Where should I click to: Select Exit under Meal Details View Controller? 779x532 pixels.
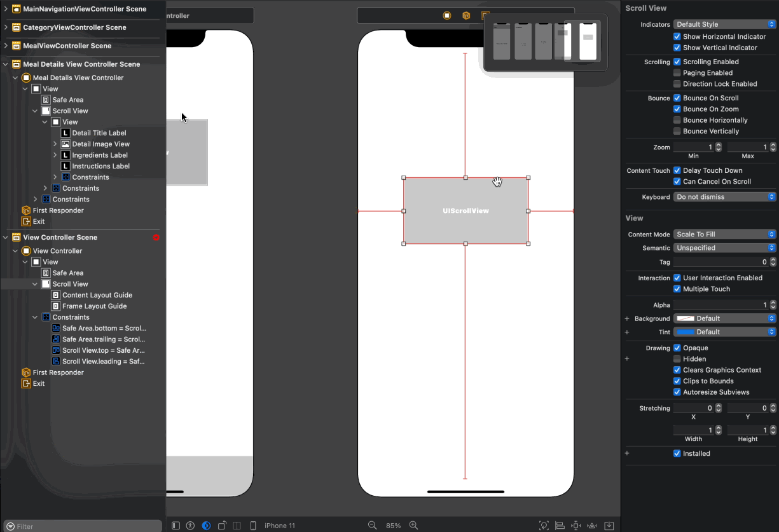point(39,221)
